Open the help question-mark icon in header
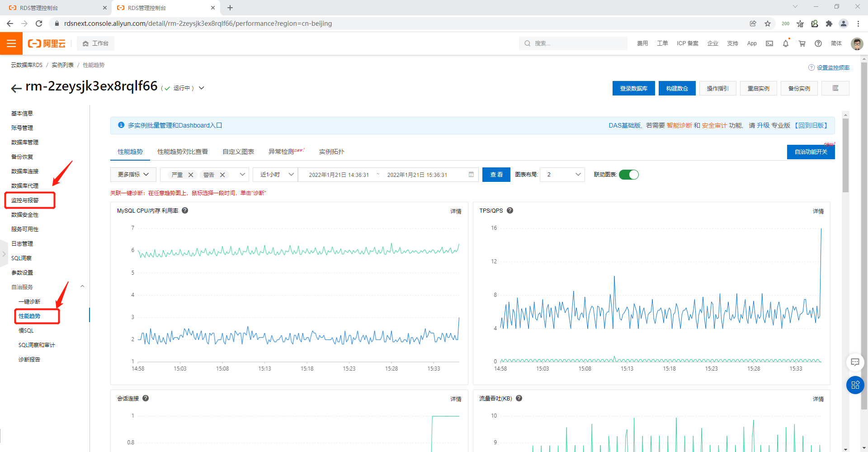 (818, 43)
